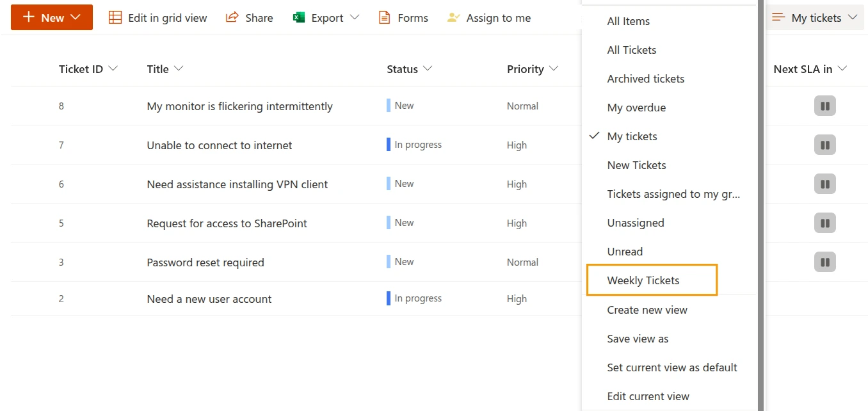Choose Weekly Tickets view
The height and width of the screenshot is (411, 868).
click(643, 280)
